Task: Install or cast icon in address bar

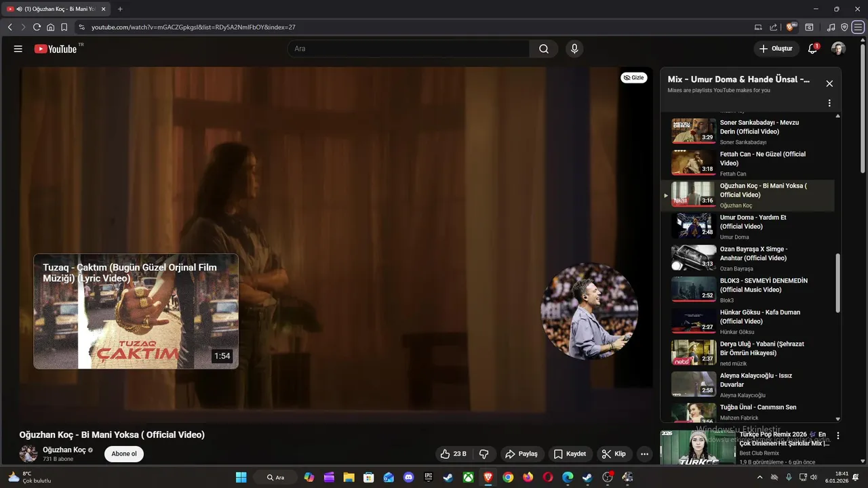Action: (x=758, y=27)
